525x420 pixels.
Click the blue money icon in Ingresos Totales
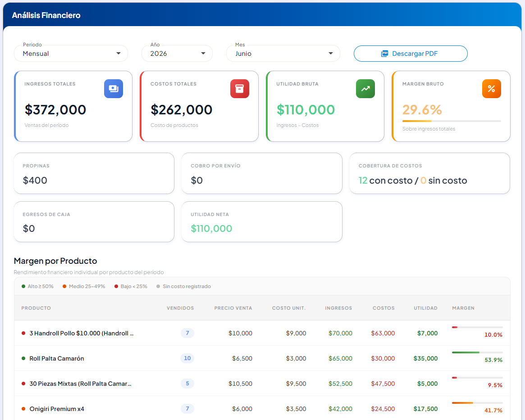click(x=114, y=89)
